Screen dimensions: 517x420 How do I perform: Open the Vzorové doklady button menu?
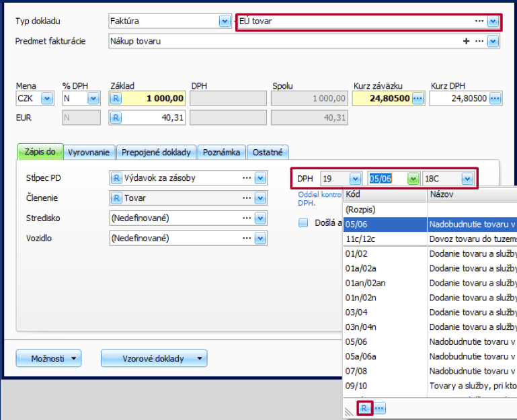pyautogui.click(x=154, y=358)
